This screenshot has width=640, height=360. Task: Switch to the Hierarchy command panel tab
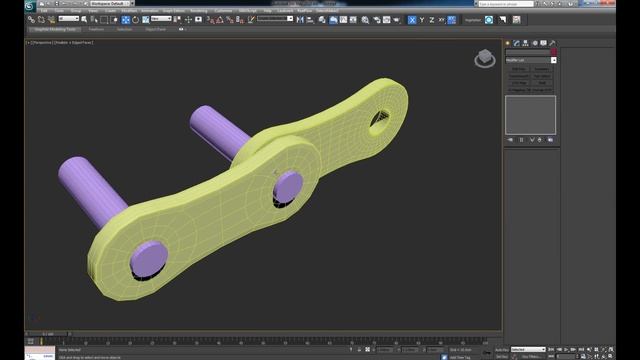(525, 43)
